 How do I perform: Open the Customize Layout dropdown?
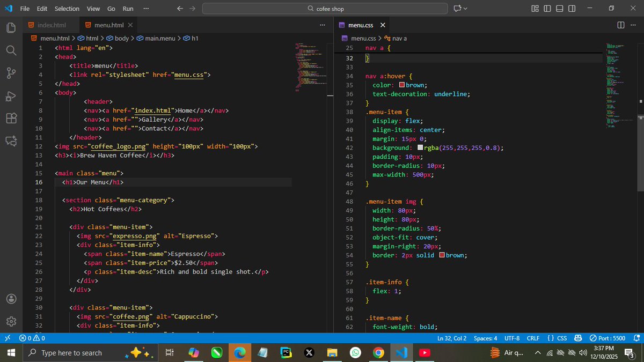coord(534,8)
